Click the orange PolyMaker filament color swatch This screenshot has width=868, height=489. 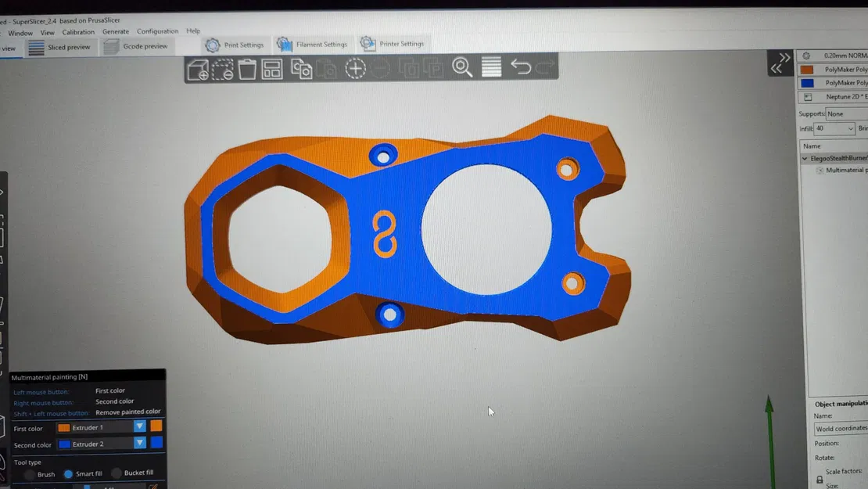[x=806, y=70]
